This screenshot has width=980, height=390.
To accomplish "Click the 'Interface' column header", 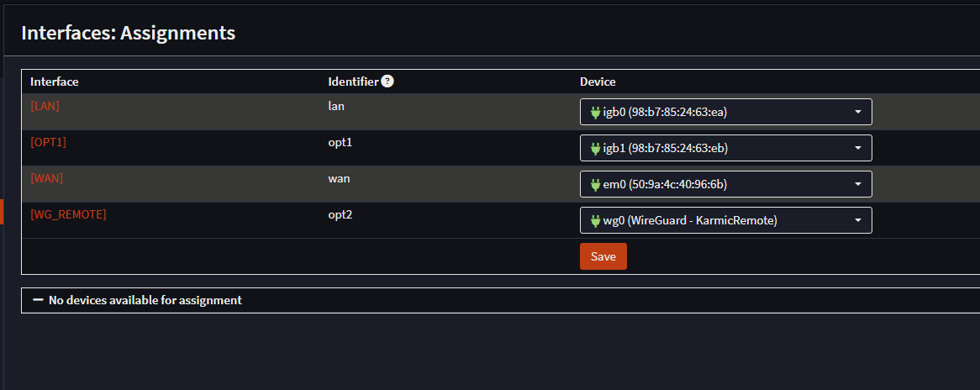I will tap(55, 82).
